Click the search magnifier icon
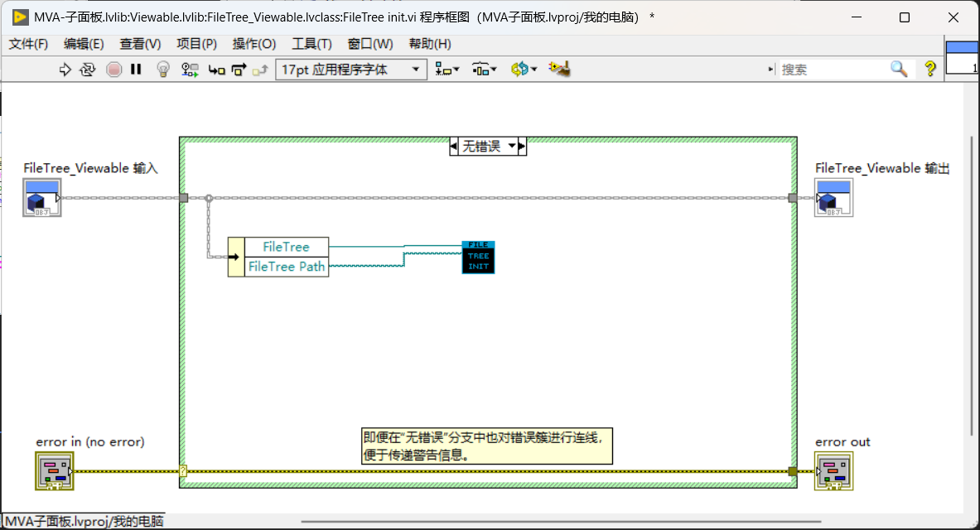The width and height of the screenshot is (980, 530). point(899,69)
